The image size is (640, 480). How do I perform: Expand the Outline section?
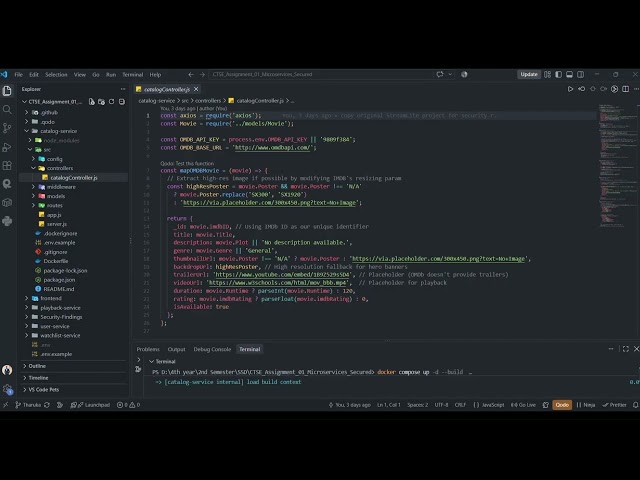tap(37, 366)
